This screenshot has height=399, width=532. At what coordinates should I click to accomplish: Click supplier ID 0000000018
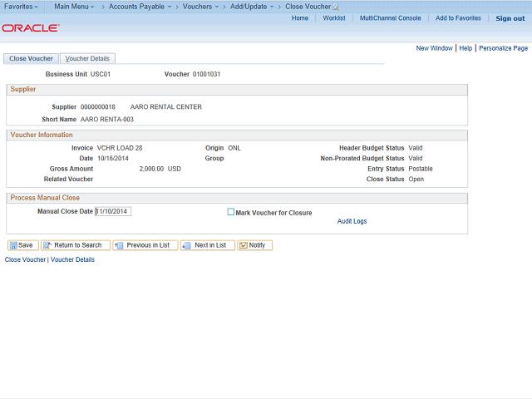click(x=98, y=107)
